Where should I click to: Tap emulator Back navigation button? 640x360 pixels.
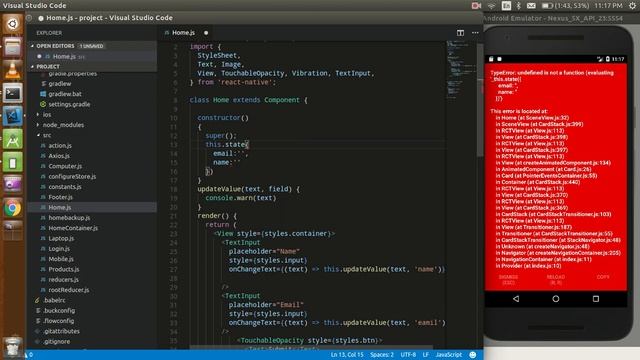[x=516, y=299]
